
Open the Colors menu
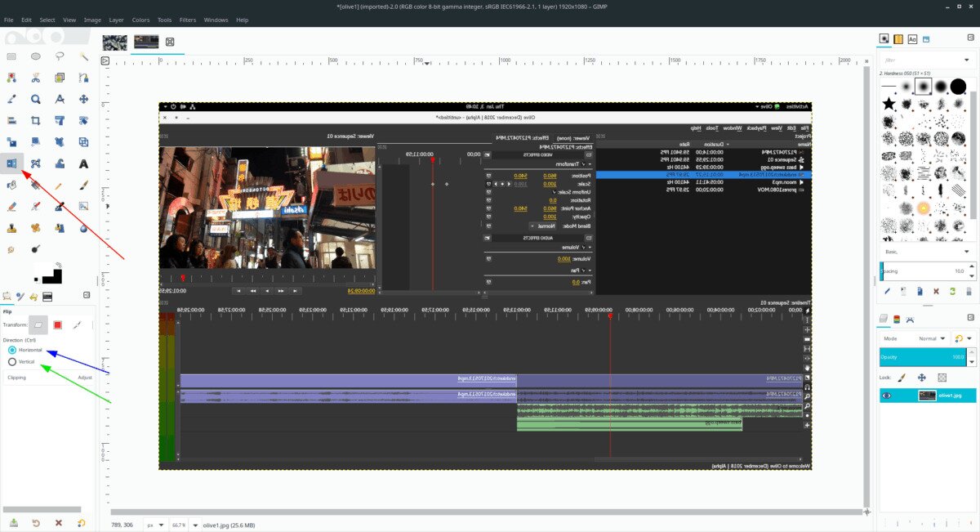point(140,20)
